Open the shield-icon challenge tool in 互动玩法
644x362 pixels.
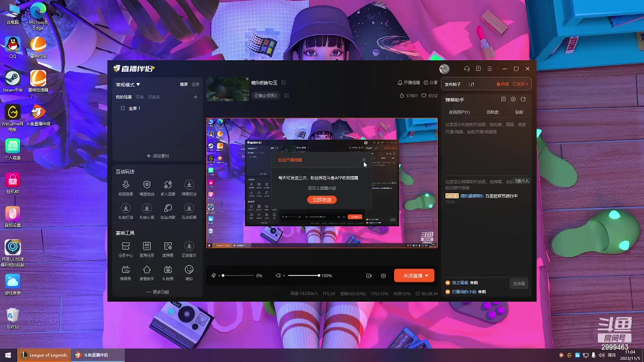(x=147, y=188)
